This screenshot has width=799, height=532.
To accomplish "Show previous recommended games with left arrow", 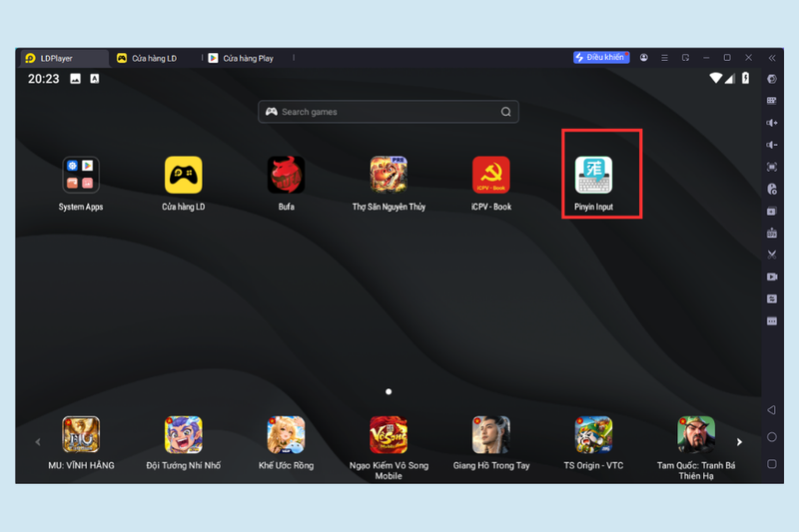I will 38,442.
